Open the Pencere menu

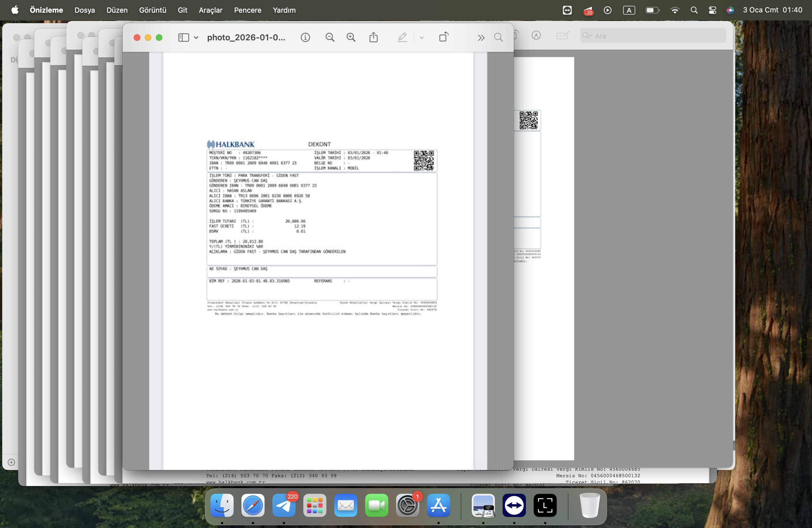[248, 10]
